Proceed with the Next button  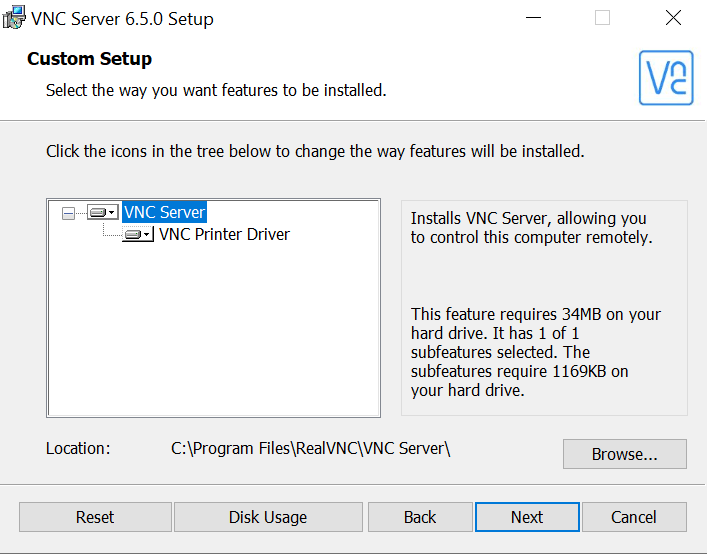point(527,517)
